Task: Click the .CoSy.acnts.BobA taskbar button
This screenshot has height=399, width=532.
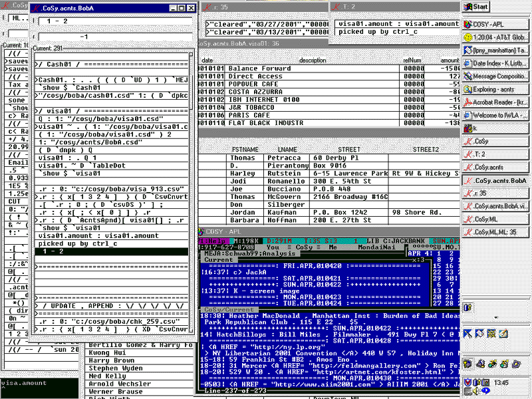Action: (495, 180)
